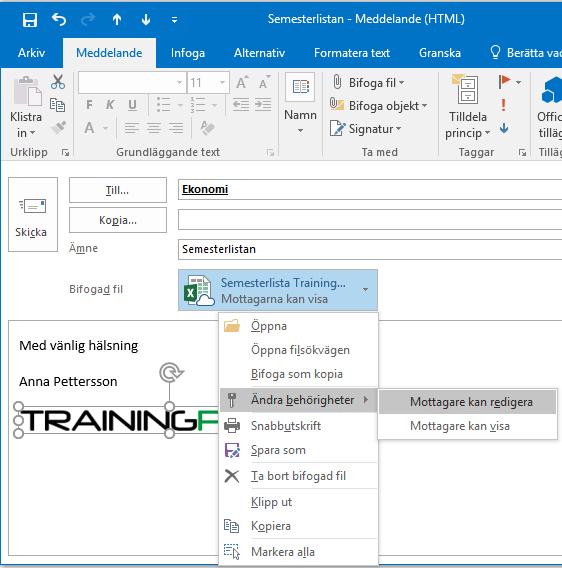Select Mottagare kan redigera permission
The height and width of the screenshot is (568, 562).
(467, 402)
